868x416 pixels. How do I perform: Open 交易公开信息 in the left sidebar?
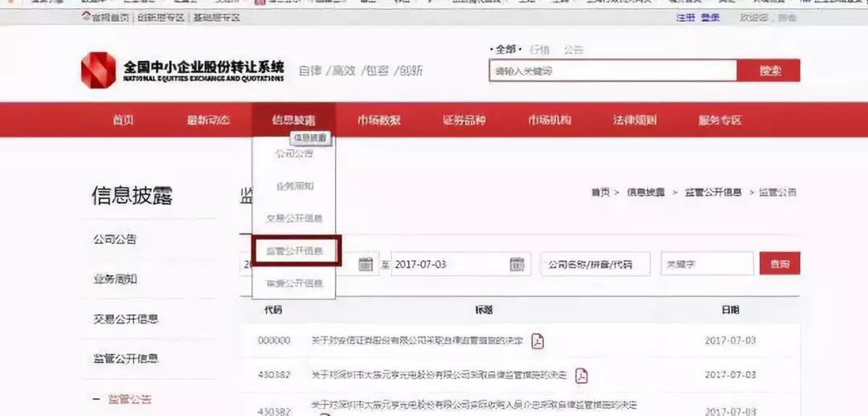pyautogui.click(x=125, y=319)
